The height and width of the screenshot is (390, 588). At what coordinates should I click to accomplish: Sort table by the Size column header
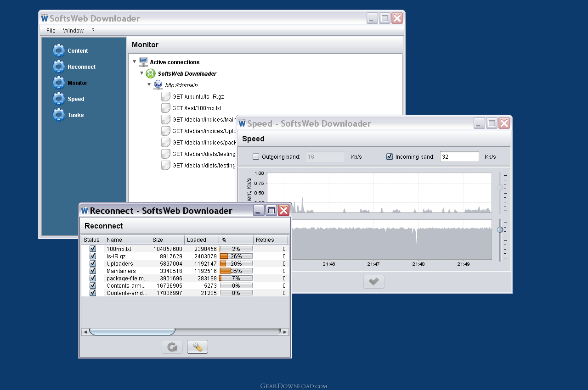168,240
